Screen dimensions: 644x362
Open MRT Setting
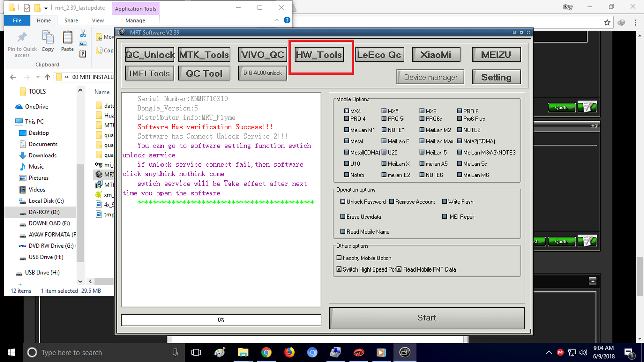[x=496, y=77]
